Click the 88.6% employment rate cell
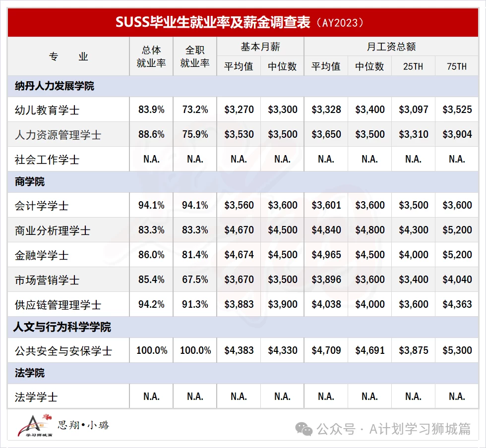This screenshot has height=448, width=486. click(x=151, y=134)
